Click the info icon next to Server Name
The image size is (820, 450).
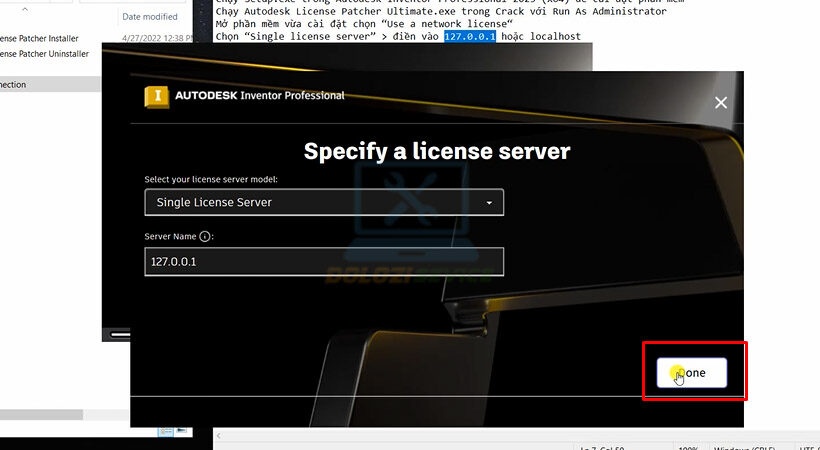(205, 237)
